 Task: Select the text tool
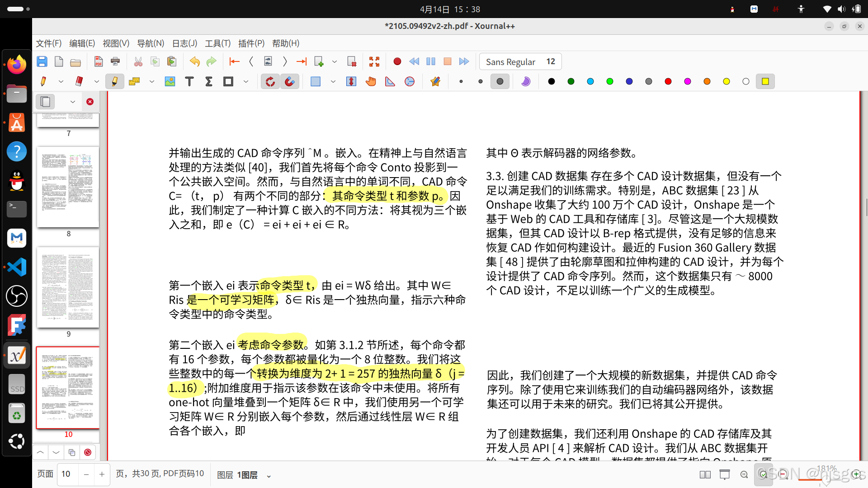coord(189,81)
